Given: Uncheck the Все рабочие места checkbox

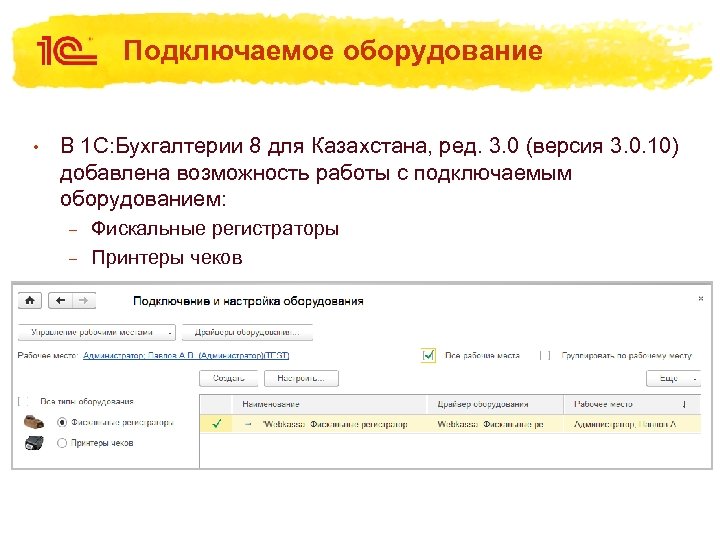Looking at the screenshot, I should (428, 355).
